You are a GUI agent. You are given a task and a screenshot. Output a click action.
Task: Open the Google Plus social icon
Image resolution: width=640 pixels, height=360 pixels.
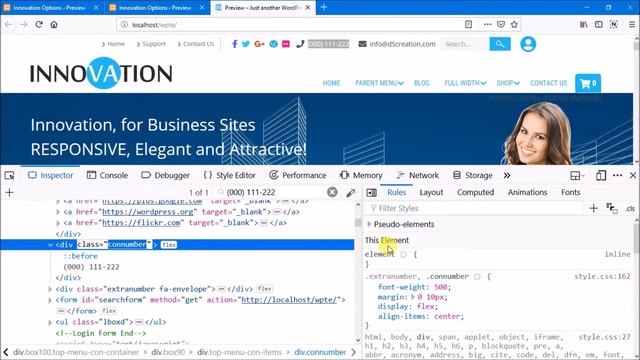tap(259, 44)
